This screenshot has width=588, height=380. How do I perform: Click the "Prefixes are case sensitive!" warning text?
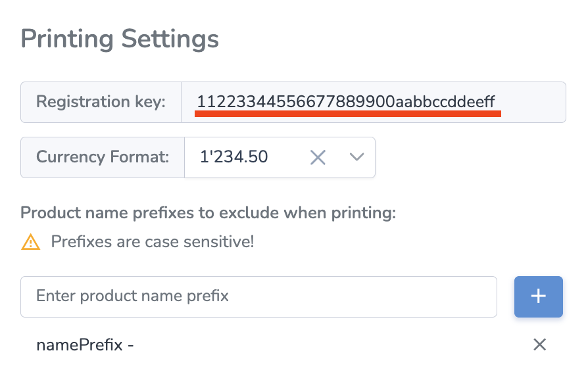153,242
